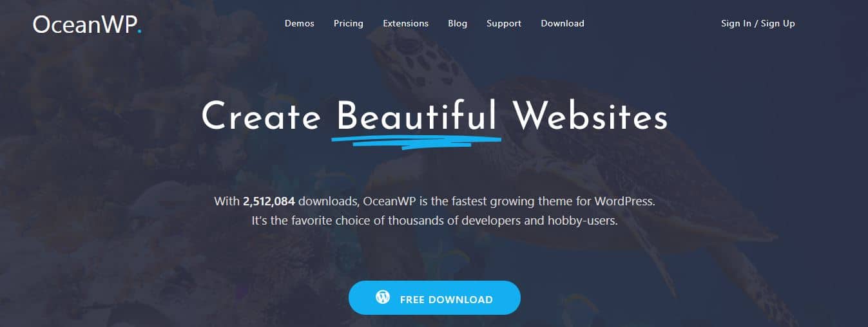Screen dimensions: 868x327
Task: Click the blue brush underline graphic
Action: coord(416,140)
